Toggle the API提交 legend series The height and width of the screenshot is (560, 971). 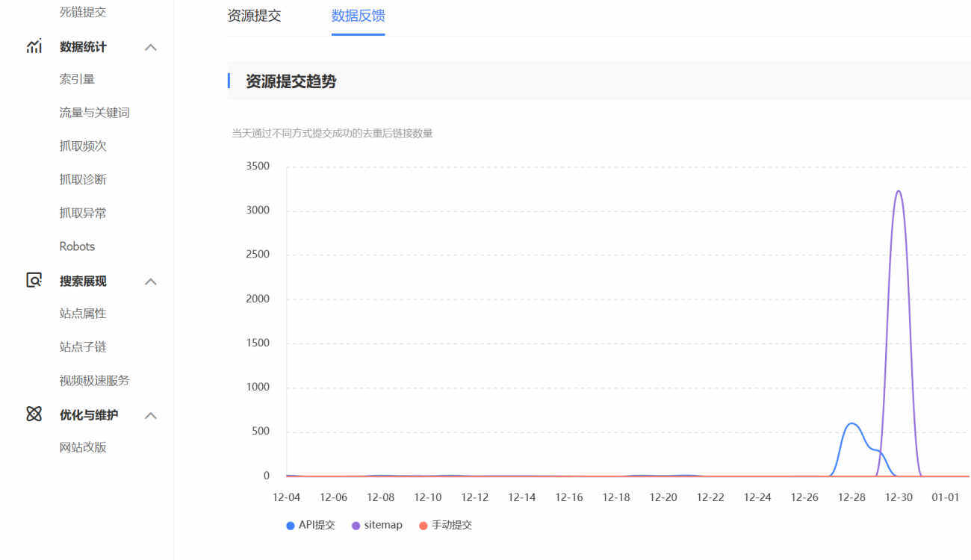pyautogui.click(x=311, y=525)
